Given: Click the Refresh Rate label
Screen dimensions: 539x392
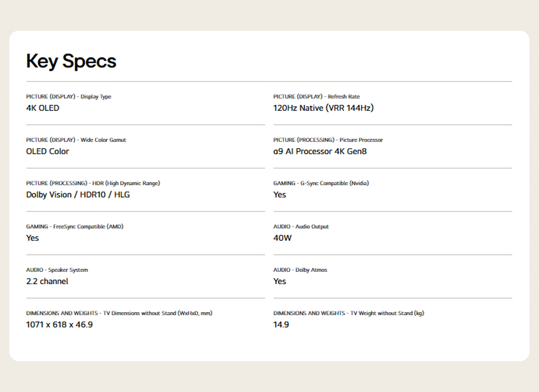Looking at the screenshot, I should pyautogui.click(x=316, y=97).
